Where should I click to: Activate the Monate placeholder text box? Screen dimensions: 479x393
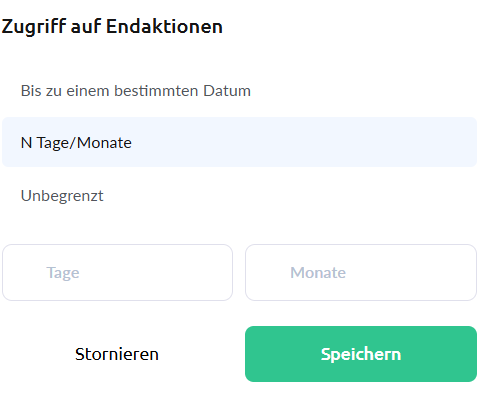point(361,272)
